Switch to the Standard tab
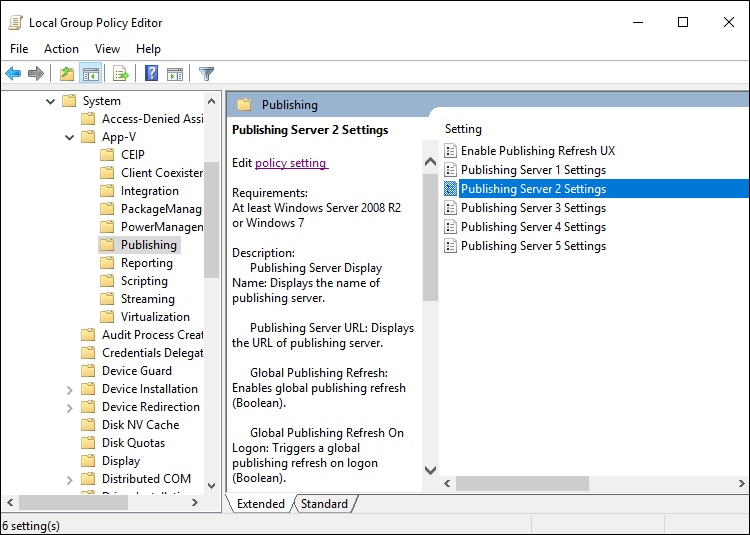This screenshot has height=535, width=750. tap(324, 504)
